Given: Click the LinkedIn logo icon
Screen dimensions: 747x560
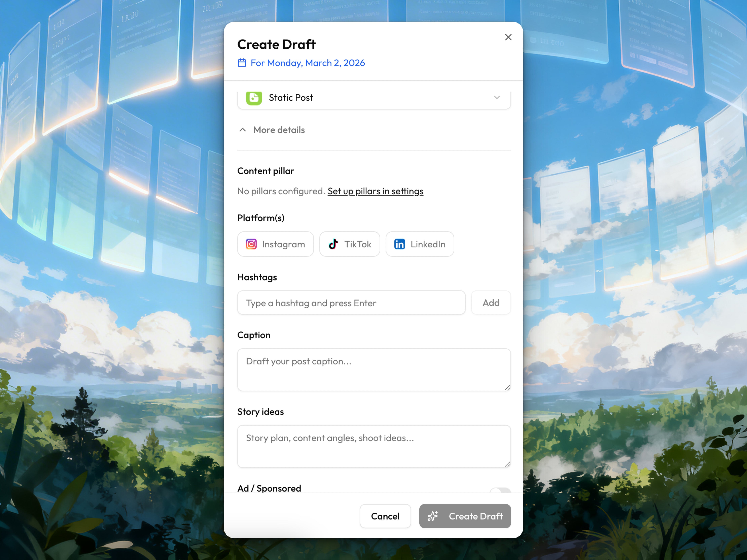Looking at the screenshot, I should point(400,244).
